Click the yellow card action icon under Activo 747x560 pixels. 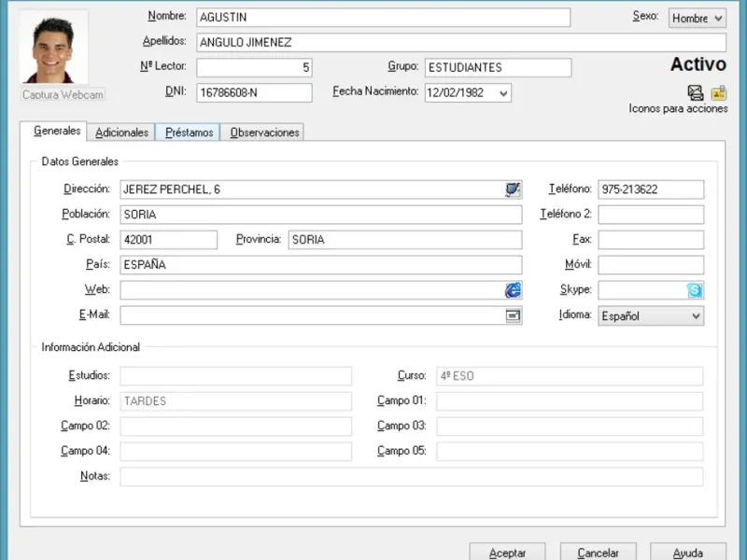tap(718, 92)
